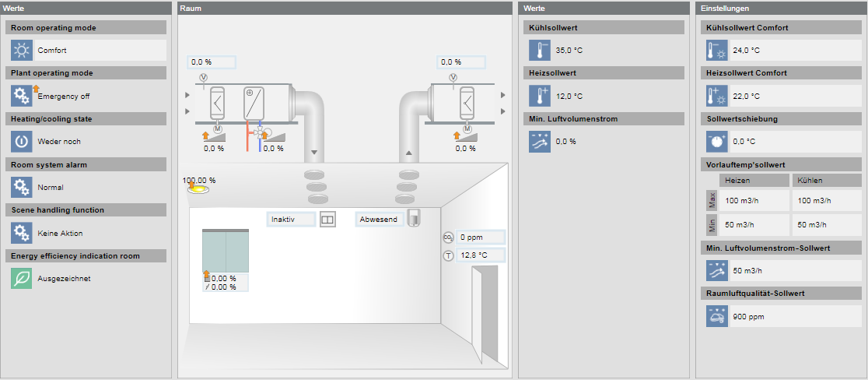Viewport: 868px width, 380px height.
Task: Click the Sollwertschiebung dial icon
Action: click(x=716, y=142)
